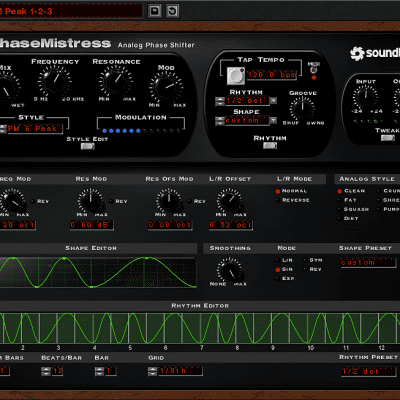Click the 0.52 oct L/R Offset value
This screenshot has width=400, height=400.
coord(230,225)
